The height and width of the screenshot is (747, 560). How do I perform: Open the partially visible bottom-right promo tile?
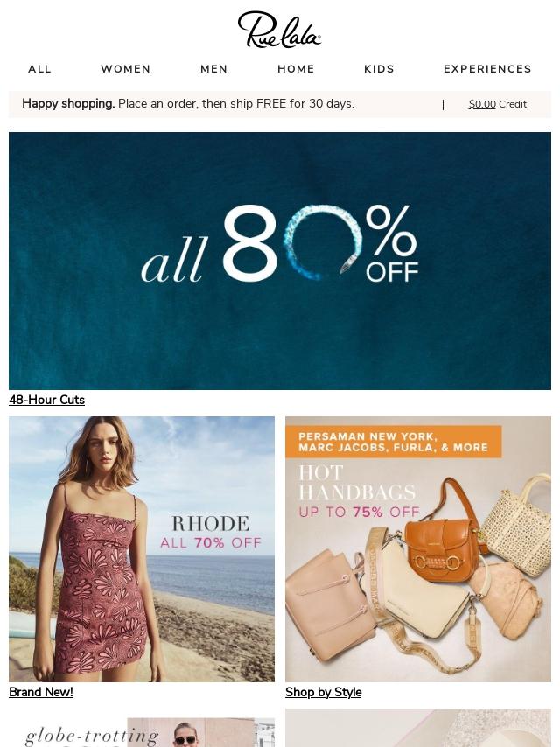[418, 728]
